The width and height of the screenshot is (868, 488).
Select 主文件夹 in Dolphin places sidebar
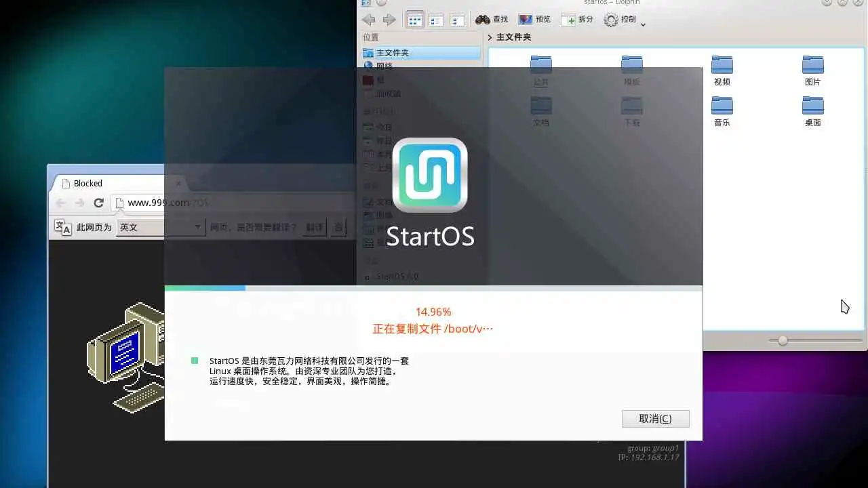420,53
